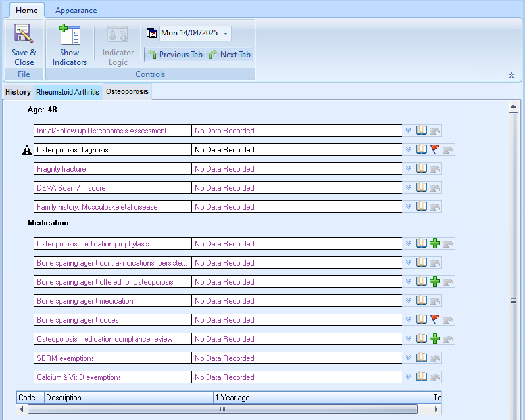The image size is (525, 420).
Task: Click the Code column header
Action: pos(30,397)
